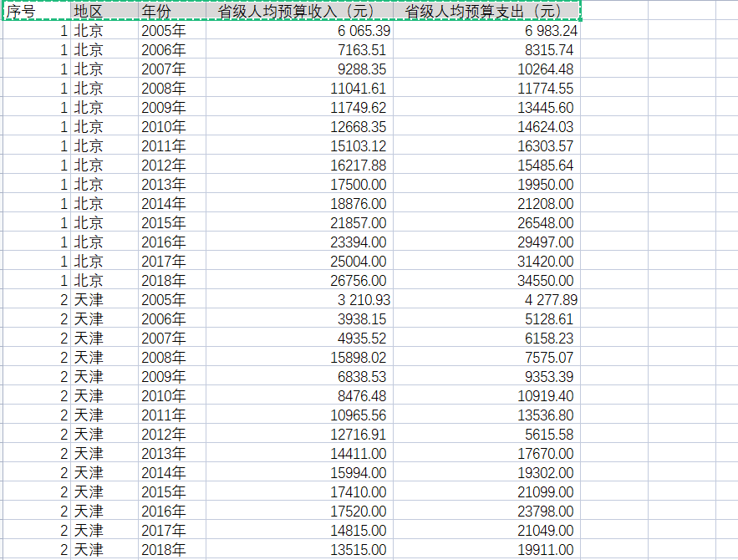Select the cell showing 17520.00
Viewport: 738px width, 560px height.
pos(299,511)
